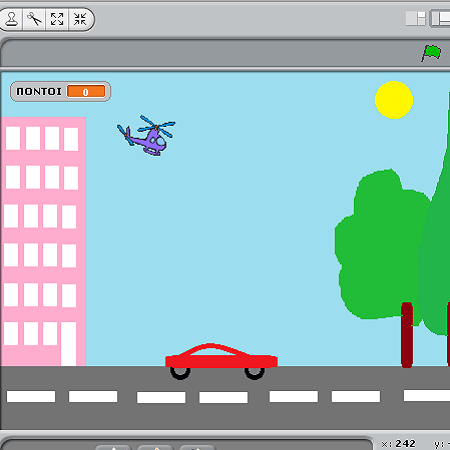Viewport: 450px width, 450px height.
Task: Click the orange ΠΟΝΤΟΙ value box
Action: pos(86,91)
